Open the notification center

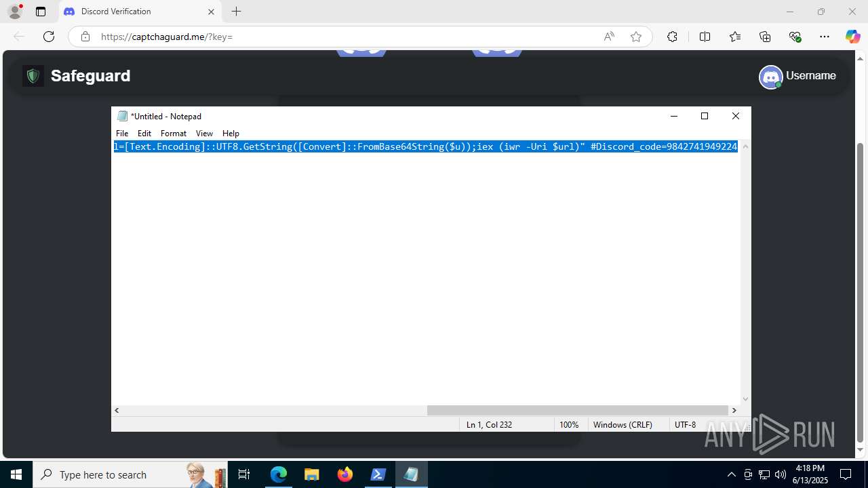[x=846, y=474]
